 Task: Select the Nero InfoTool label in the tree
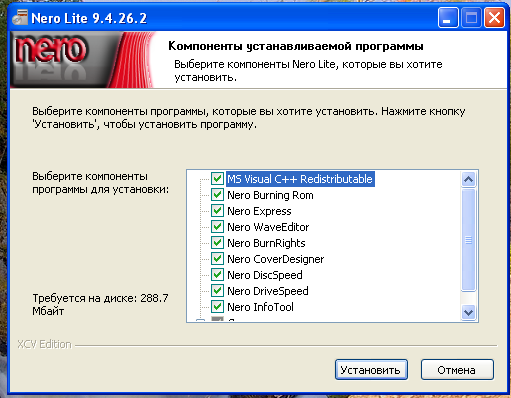point(260,307)
